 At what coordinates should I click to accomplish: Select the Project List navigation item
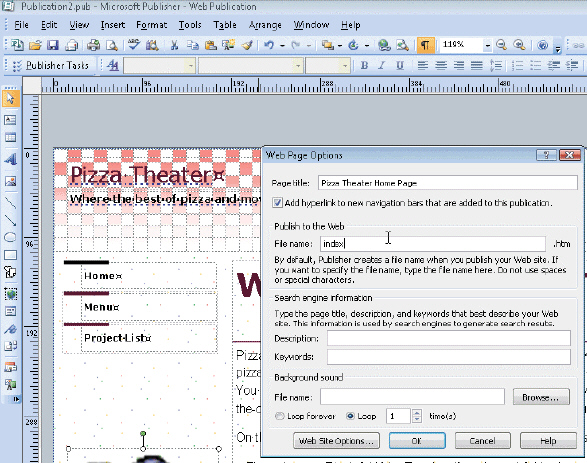[x=117, y=338]
